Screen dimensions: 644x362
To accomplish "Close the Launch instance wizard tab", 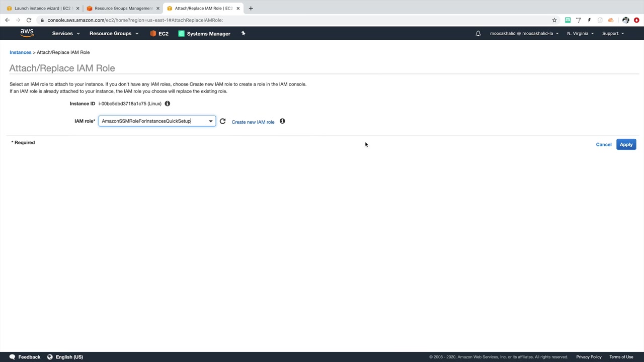I will click(77, 8).
